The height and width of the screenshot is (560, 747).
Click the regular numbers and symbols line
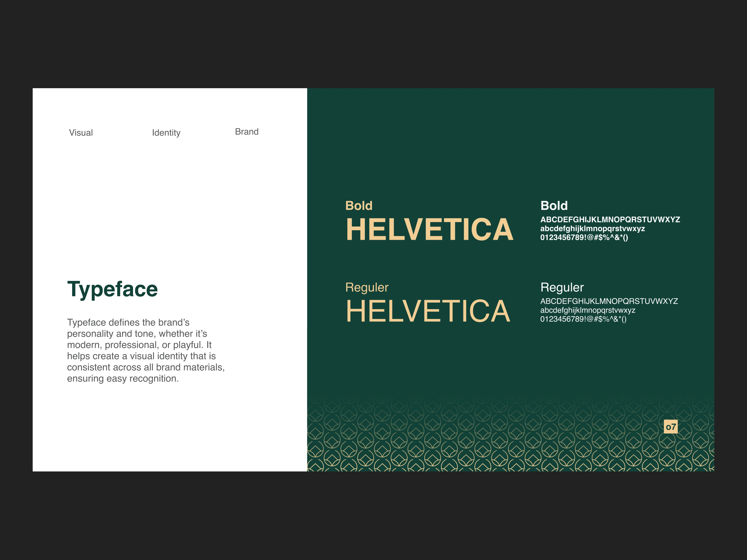583,319
